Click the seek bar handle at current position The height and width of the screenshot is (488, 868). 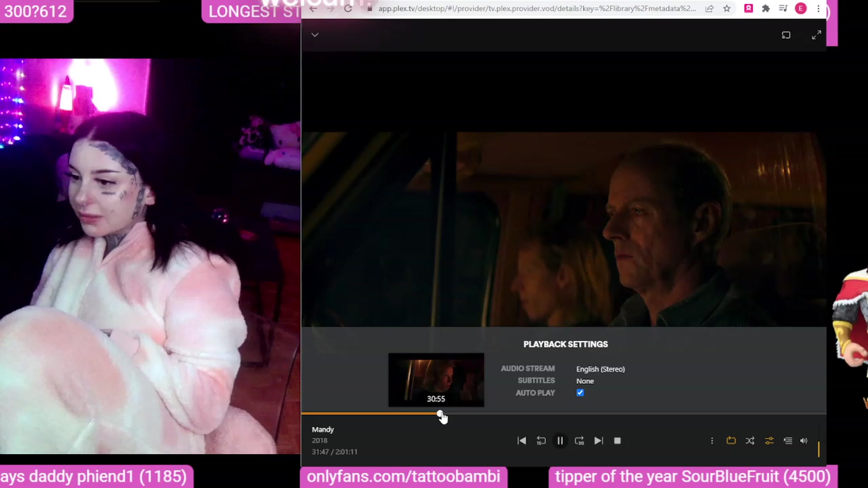(440, 413)
